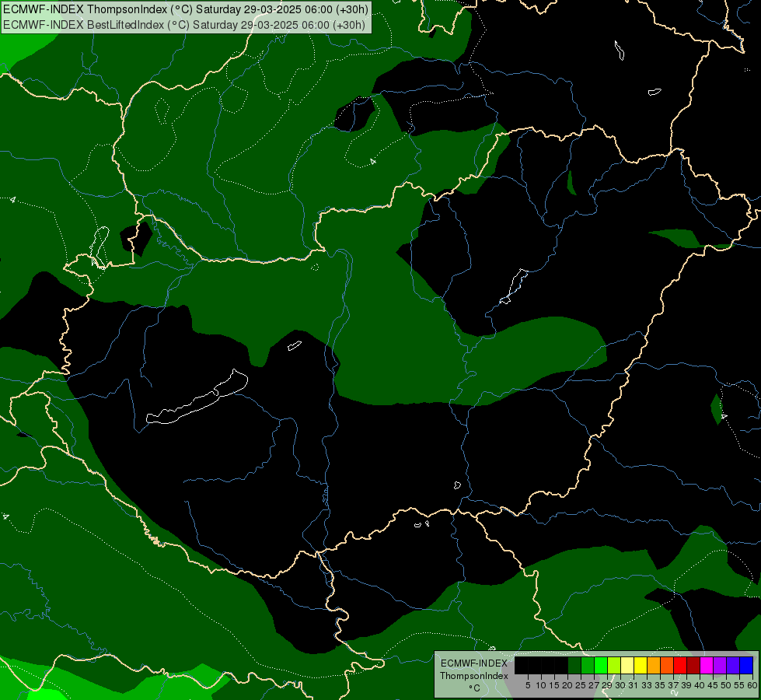Screen dimensions: 761x700
Task: Select the dark green 20–25 legend swatch
Action: [574, 666]
